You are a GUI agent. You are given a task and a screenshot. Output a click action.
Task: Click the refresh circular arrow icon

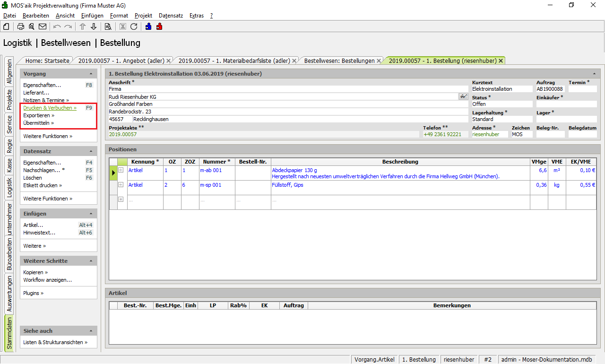coord(134,26)
